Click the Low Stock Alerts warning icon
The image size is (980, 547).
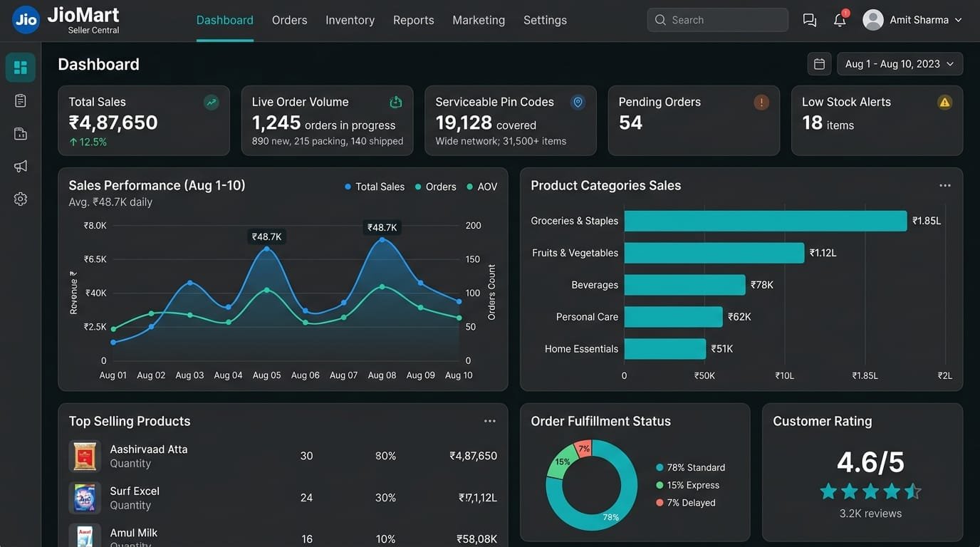coord(945,103)
